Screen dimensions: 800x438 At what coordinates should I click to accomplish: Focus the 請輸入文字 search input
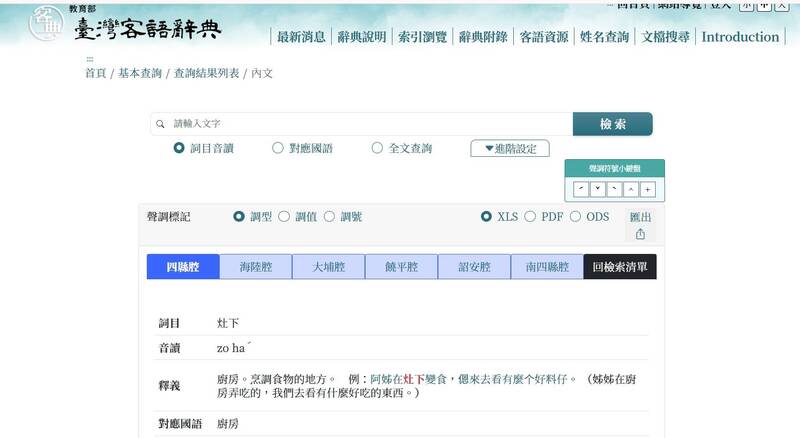[x=362, y=124]
